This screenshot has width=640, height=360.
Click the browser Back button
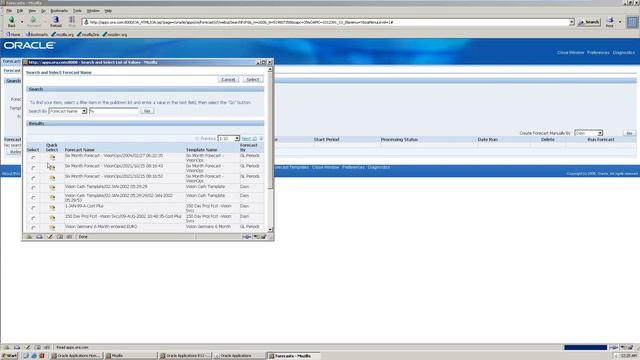tap(11, 21)
